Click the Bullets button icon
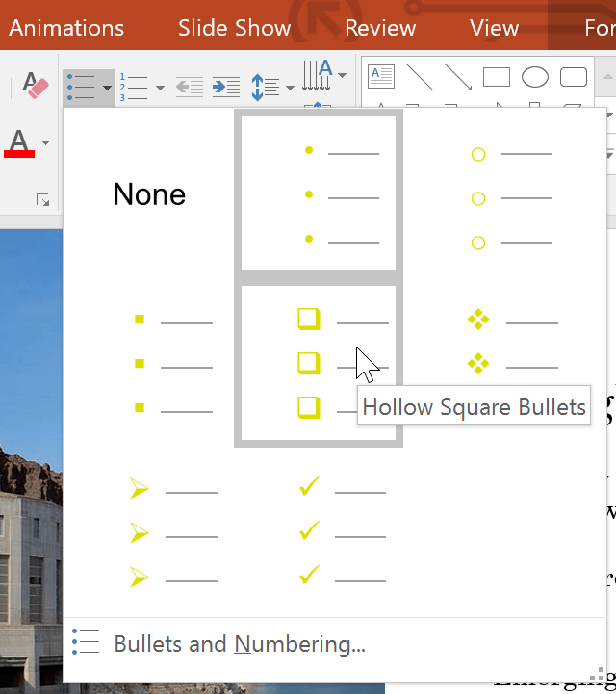This screenshot has width=616, height=694. point(81,88)
